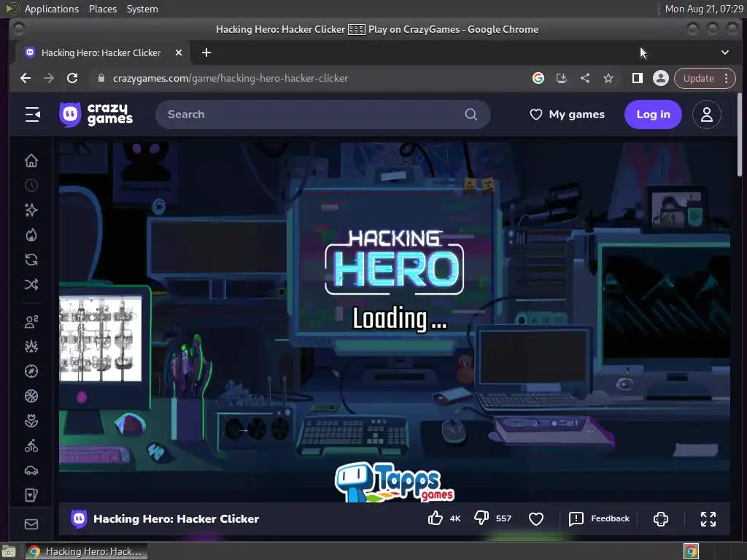Screen dimensions: 747x560
Task: Click the Chrome workspace icon in tray
Action: [x=691, y=551]
